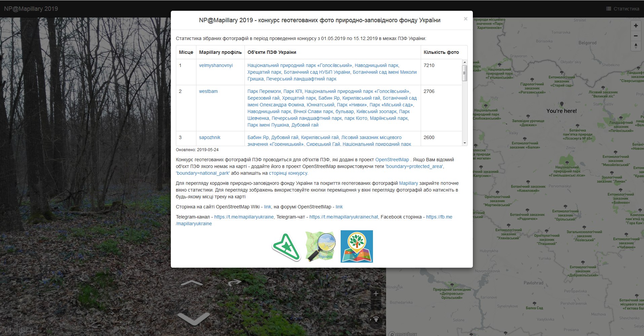Open the Статистика menu item
The width and height of the screenshot is (644, 336).
[x=622, y=9]
